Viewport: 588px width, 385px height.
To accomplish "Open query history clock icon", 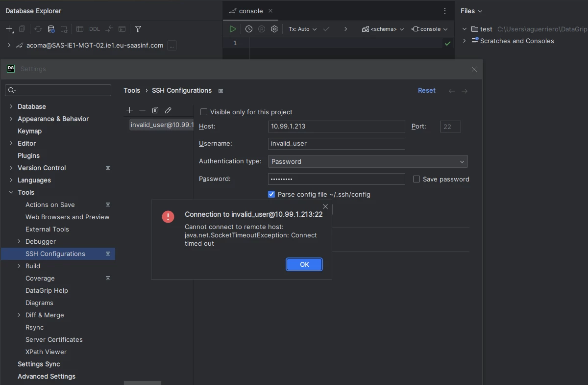I will 249,29.
